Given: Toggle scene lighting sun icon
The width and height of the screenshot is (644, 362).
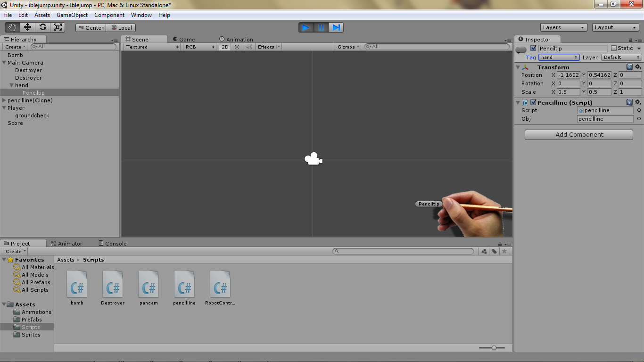Looking at the screenshot, I should coord(237,47).
